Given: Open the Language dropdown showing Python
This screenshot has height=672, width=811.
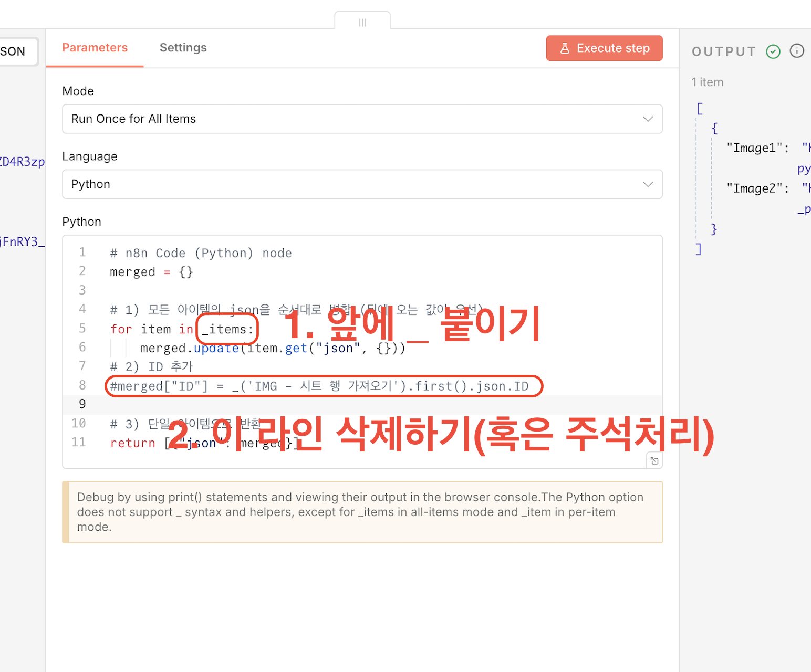Looking at the screenshot, I should click(362, 184).
